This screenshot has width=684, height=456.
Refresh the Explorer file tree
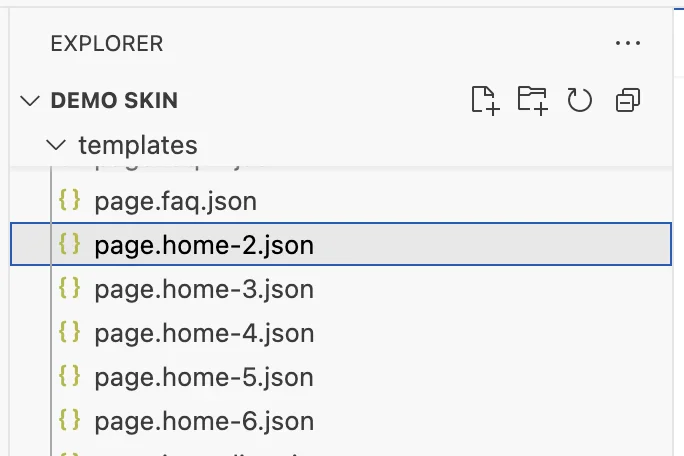pyautogui.click(x=580, y=100)
